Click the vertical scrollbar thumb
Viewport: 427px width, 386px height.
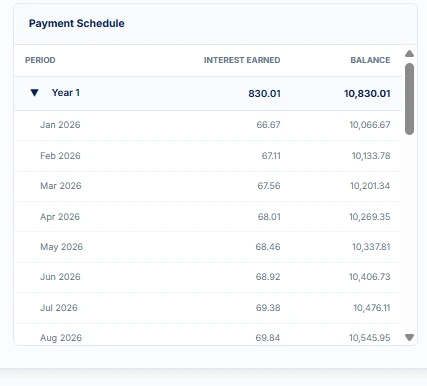pos(409,99)
